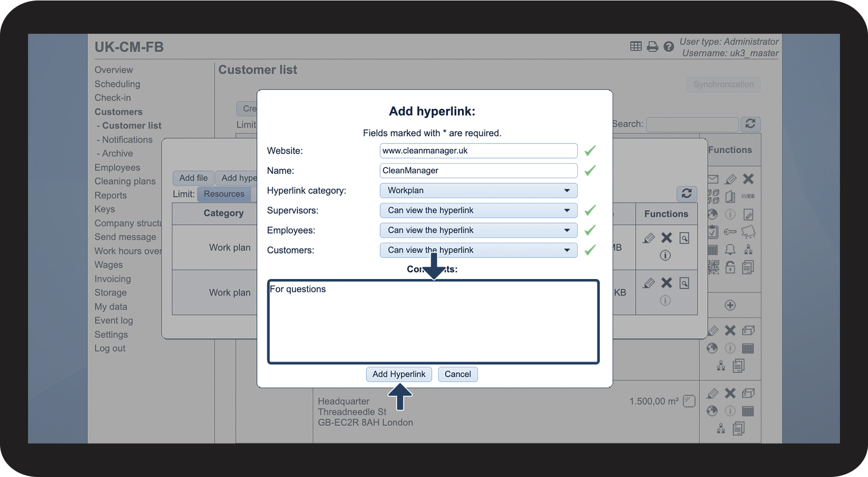This screenshot has height=477, width=868.
Task: Go to Reports in the sidebar
Action: (111, 196)
